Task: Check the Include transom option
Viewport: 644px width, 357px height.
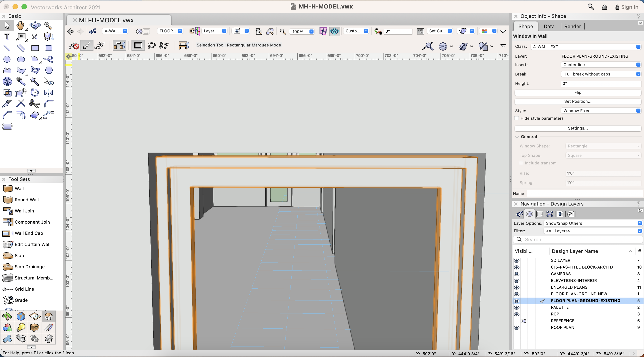Action: (521, 163)
